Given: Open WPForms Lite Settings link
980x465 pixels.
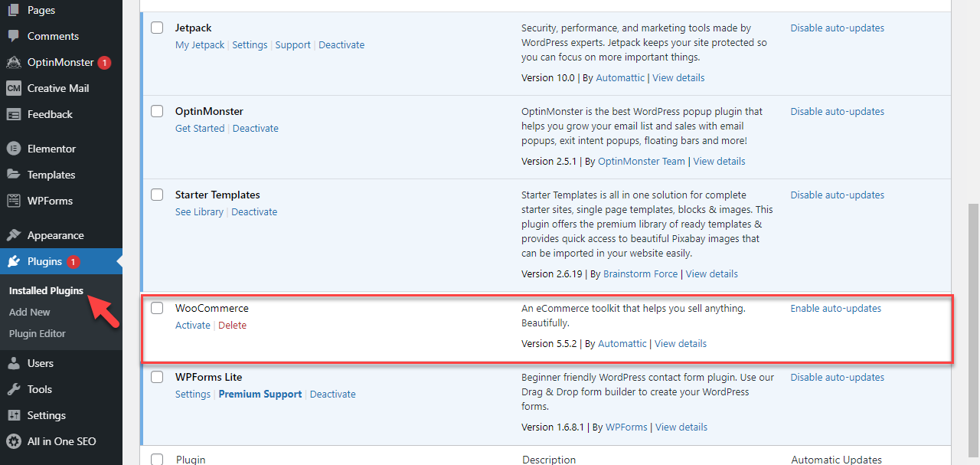Looking at the screenshot, I should click(x=193, y=394).
